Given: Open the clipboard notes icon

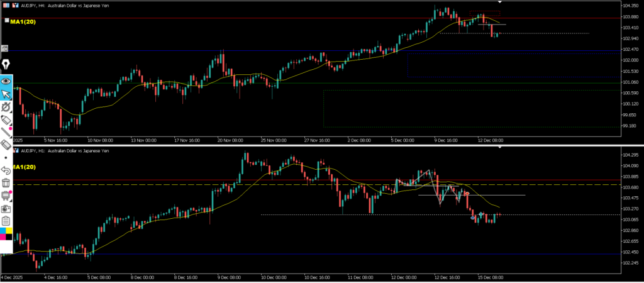Looking at the screenshot, I should (6, 220).
